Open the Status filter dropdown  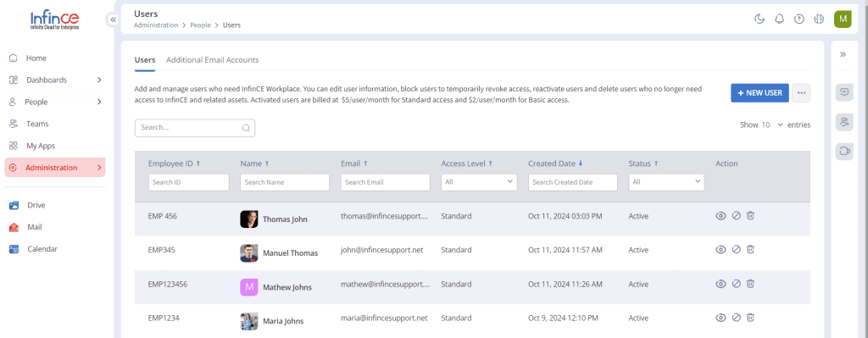(x=666, y=182)
